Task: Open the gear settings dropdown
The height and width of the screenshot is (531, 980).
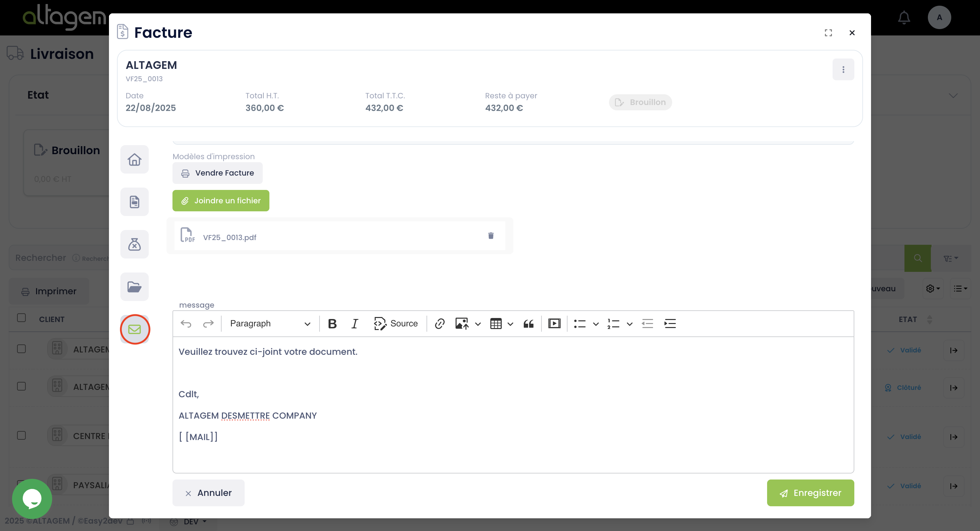Action: [x=933, y=289]
